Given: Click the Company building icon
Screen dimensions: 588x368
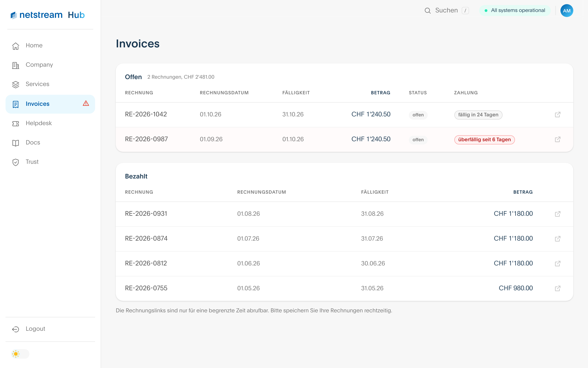Looking at the screenshot, I should coord(16,65).
